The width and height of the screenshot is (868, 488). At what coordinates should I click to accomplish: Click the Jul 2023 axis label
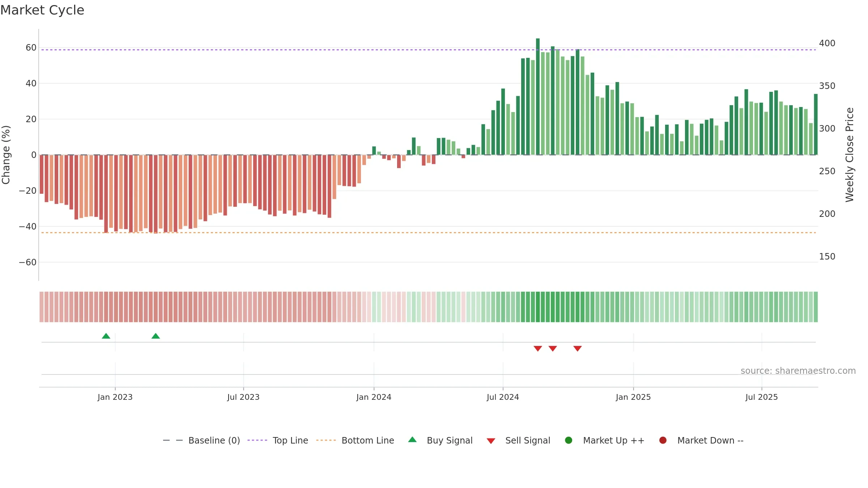(x=243, y=397)
